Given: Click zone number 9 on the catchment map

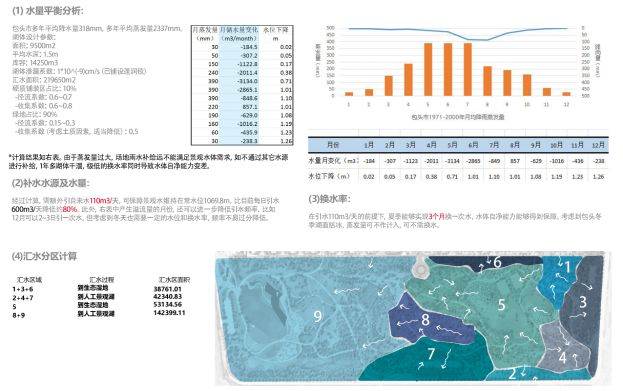Looking at the screenshot, I should (317, 316).
